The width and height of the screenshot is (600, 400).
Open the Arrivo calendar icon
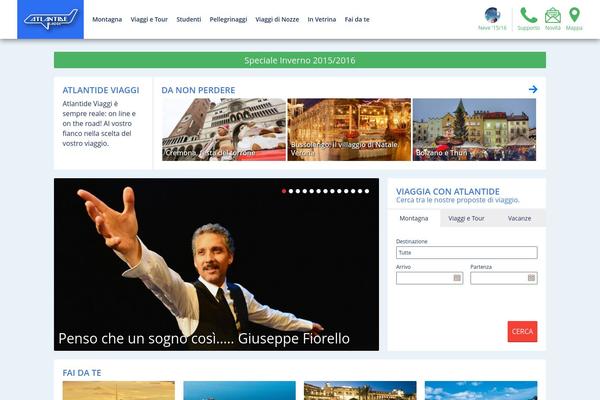(x=457, y=278)
